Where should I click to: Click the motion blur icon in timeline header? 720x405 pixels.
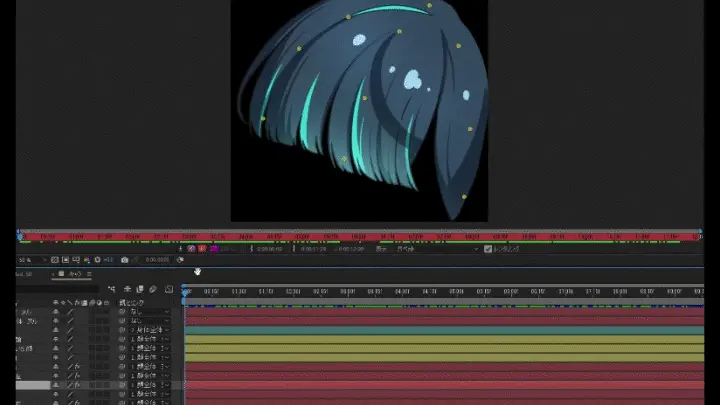tap(153, 290)
